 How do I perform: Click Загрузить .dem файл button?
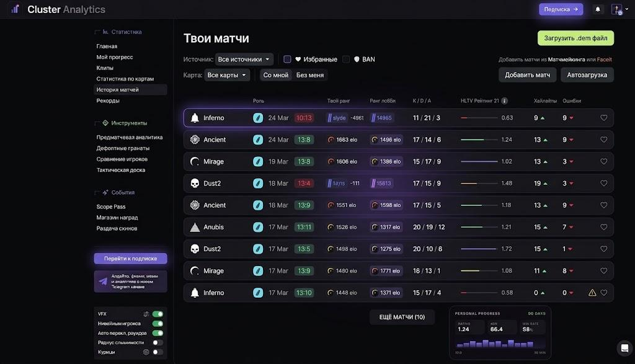575,38
